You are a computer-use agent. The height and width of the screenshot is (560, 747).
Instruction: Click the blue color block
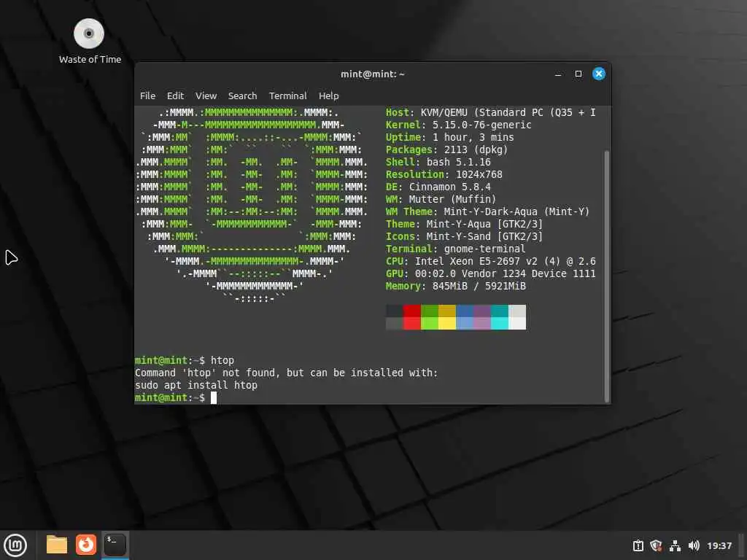tap(465, 317)
